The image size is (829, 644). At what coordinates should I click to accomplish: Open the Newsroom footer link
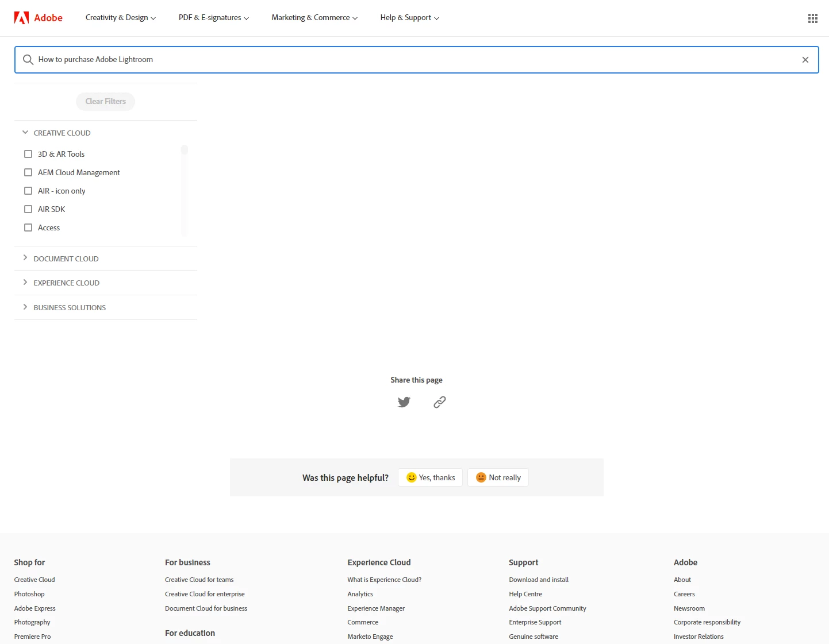[689, 608]
